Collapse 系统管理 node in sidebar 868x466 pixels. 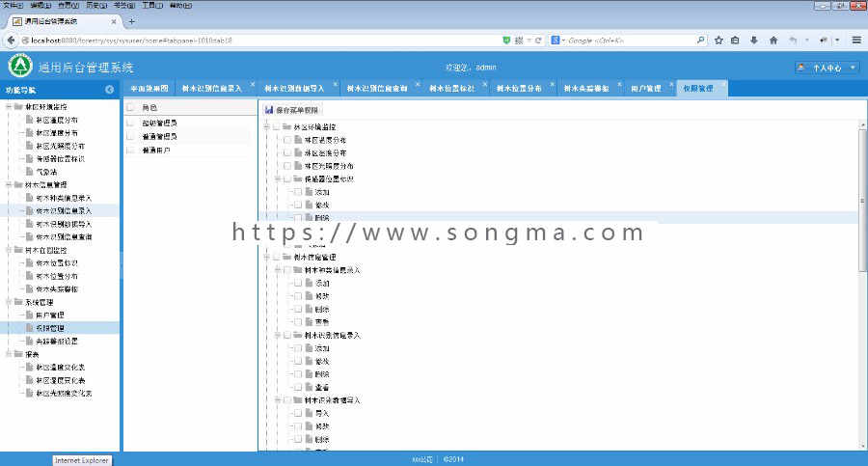click(9, 302)
